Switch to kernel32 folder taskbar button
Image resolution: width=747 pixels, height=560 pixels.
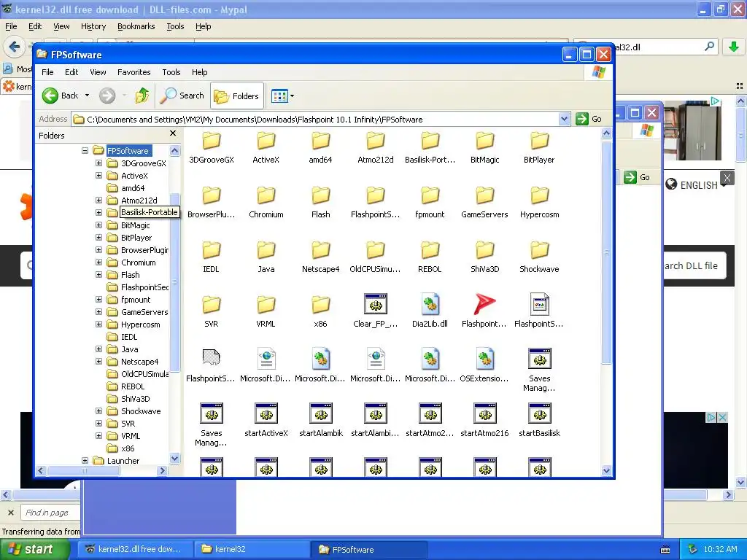point(252,549)
